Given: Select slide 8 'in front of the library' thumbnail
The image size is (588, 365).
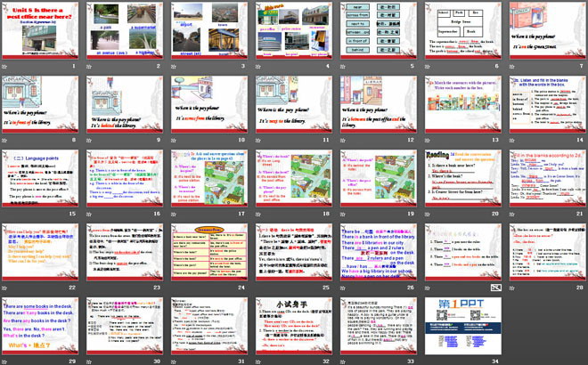Looking at the screenshot, I should pos(40,104).
